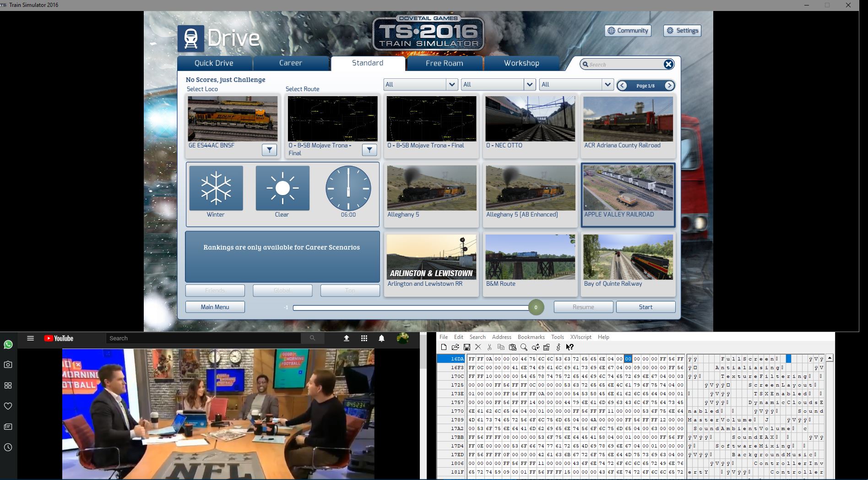Return to the Main Menu
Screen dimensions: 868x480
coord(215,307)
